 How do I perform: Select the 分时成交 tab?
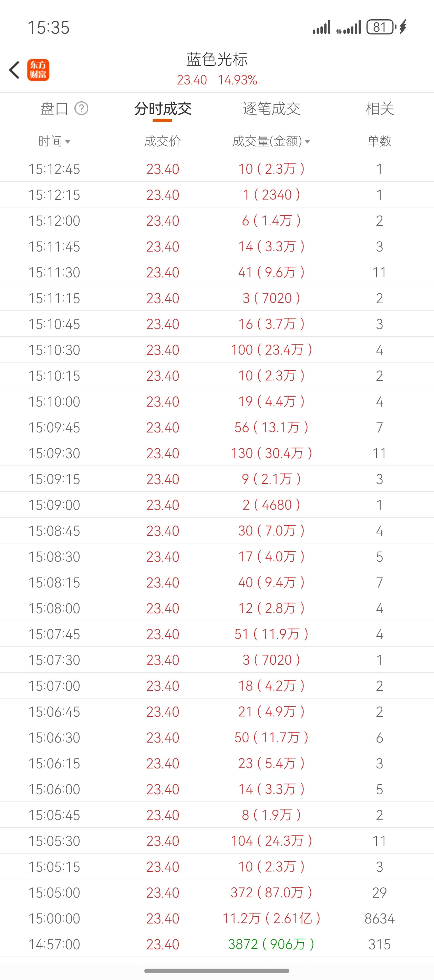coord(163,109)
